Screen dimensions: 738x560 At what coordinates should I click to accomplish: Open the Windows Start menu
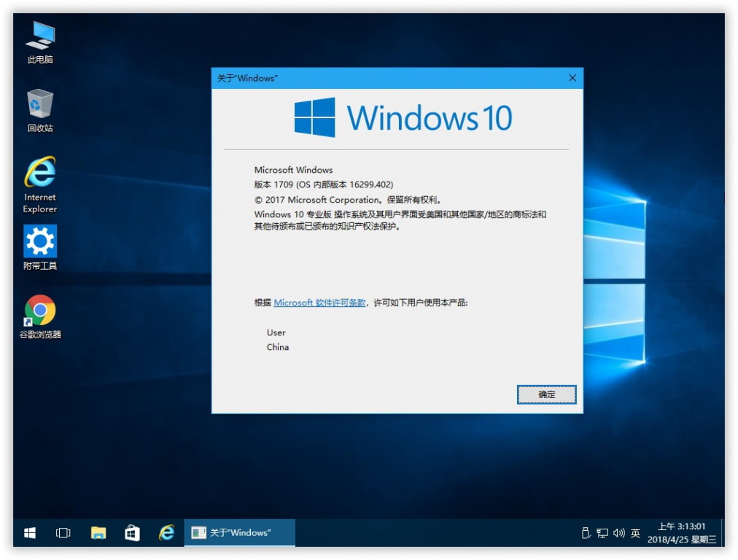(30, 533)
